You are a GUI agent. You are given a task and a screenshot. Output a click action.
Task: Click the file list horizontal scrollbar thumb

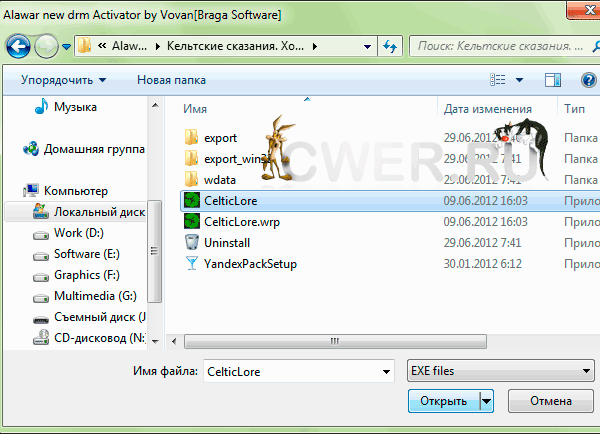[x=335, y=341]
